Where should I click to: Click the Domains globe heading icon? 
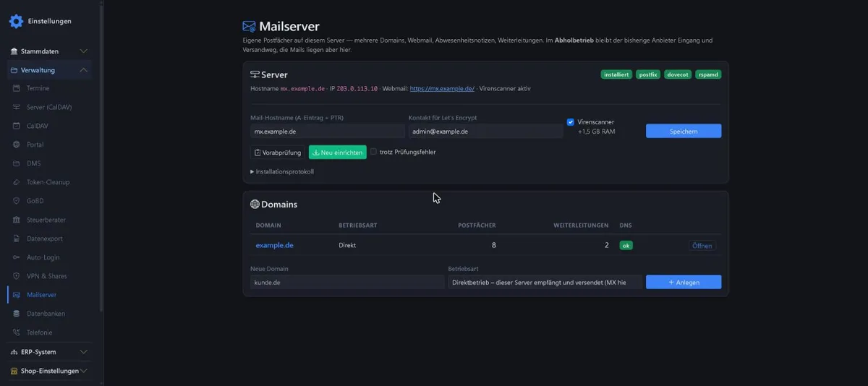pyautogui.click(x=255, y=205)
